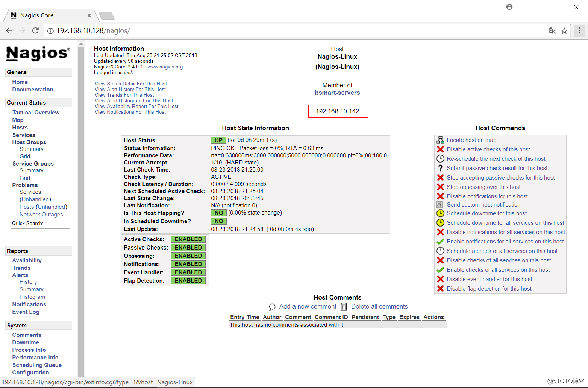
Task: Click View Trends For This Host
Action: [x=124, y=95]
